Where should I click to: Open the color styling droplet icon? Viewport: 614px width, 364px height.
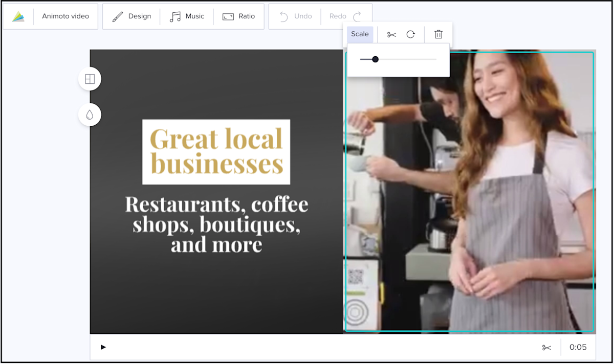click(x=90, y=115)
